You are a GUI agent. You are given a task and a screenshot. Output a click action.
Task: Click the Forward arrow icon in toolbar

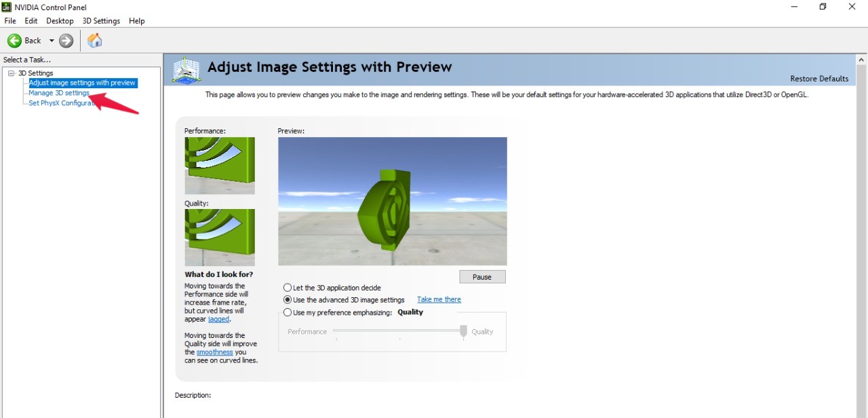pos(66,41)
